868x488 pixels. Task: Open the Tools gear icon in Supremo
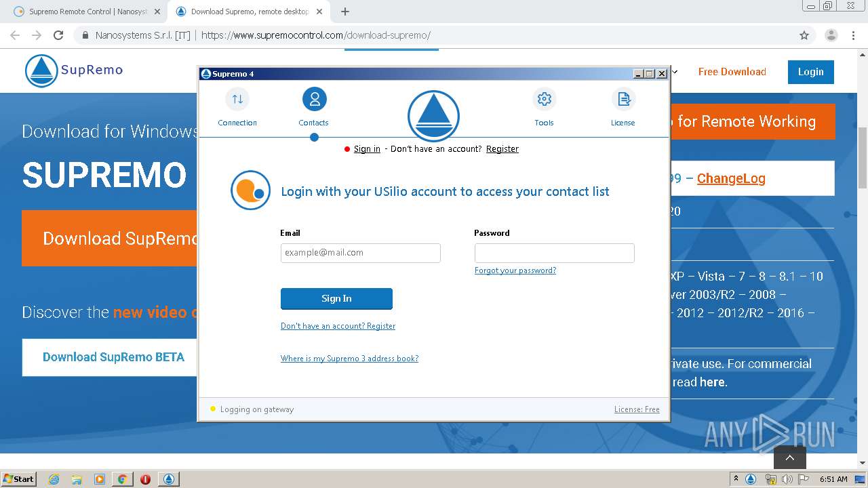point(544,99)
